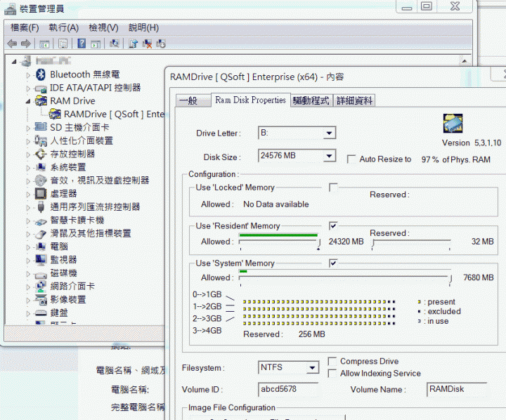Open Drive Letter dropdown
Viewport: 506px width, 420px height.
coord(329,133)
